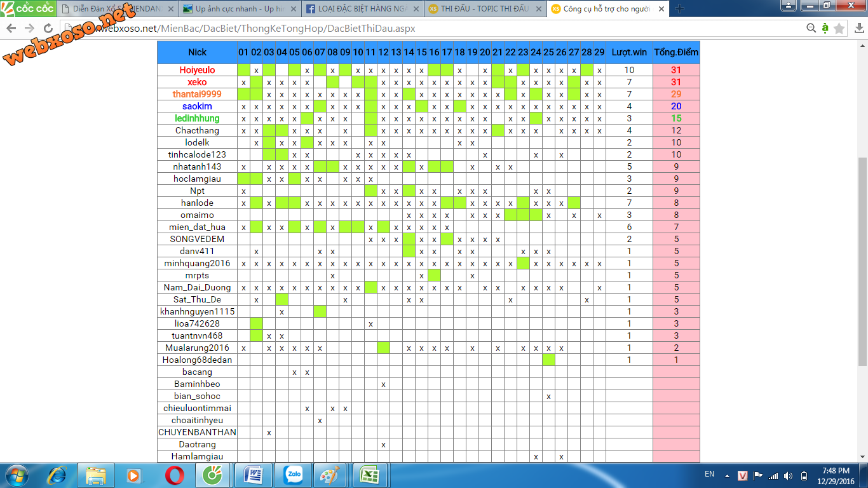Switch to the Up ảnh cực nhanh tab

[x=239, y=9]
